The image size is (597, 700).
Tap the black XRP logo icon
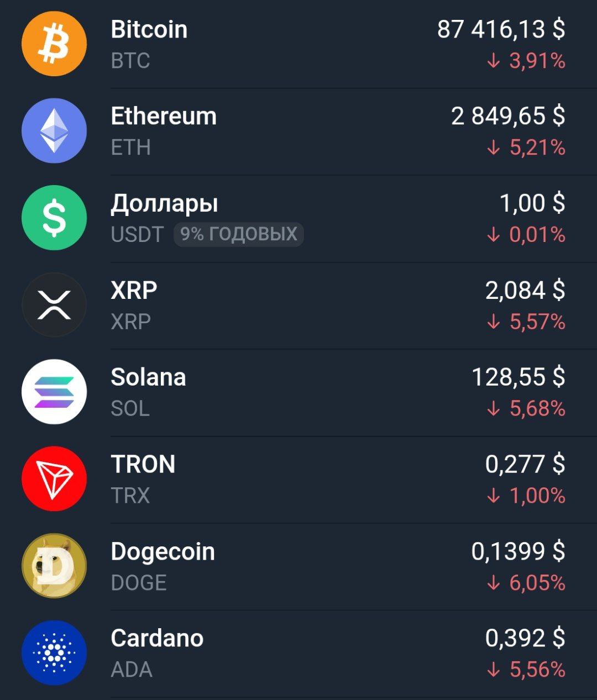point(54,304)
